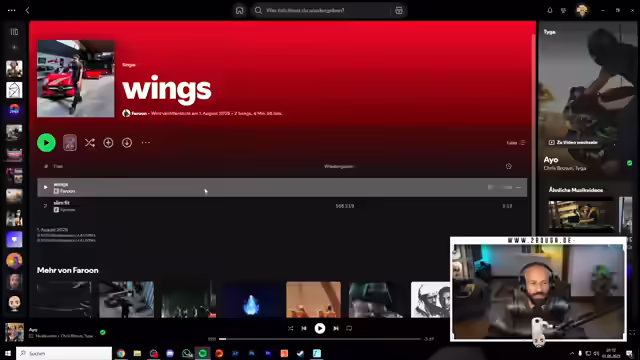Open File Explorer from the taskbar

137,353
